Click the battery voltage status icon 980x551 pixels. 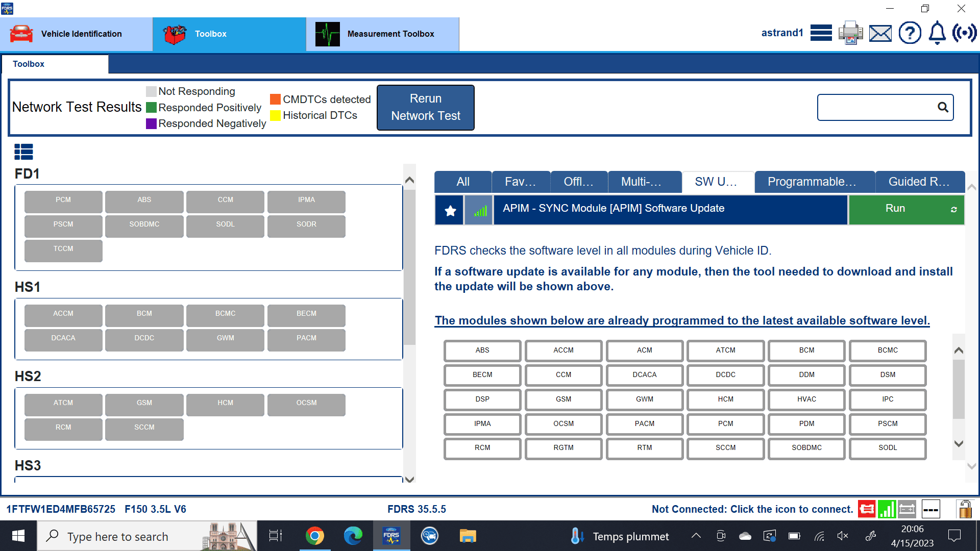tap(907, 509)
